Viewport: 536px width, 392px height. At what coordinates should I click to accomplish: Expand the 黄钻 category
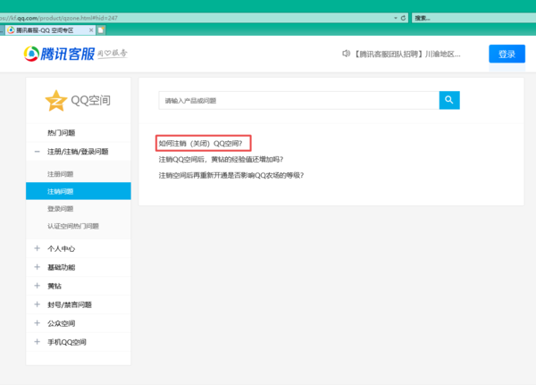point(37,286)
